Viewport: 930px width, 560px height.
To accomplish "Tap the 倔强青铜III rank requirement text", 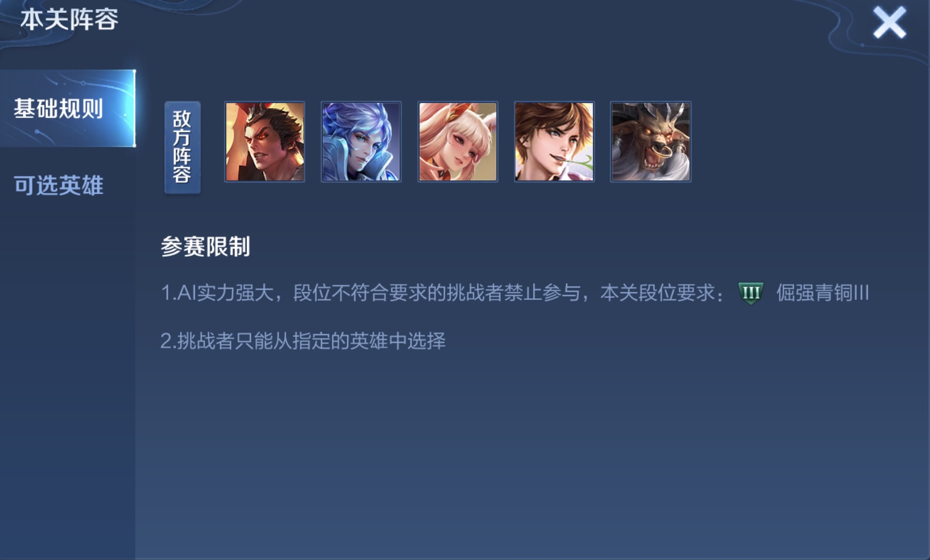I will pos(822,293).
